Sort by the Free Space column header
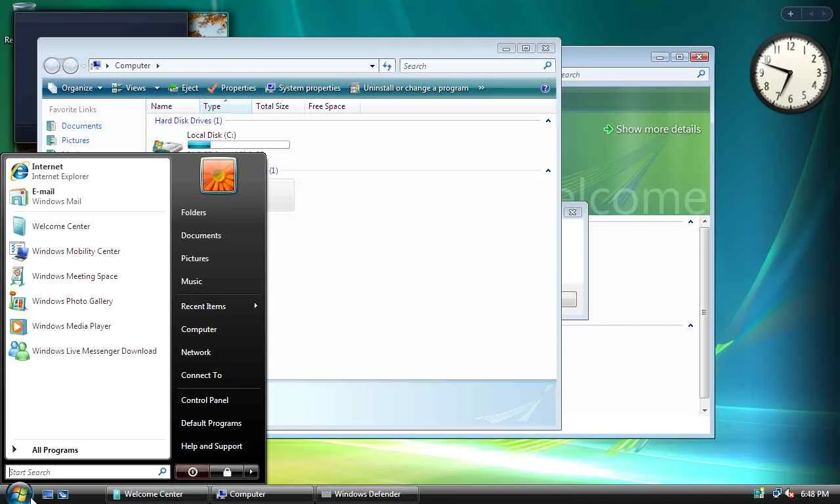Viewport: 840px width, 504px height. (332, 106)
